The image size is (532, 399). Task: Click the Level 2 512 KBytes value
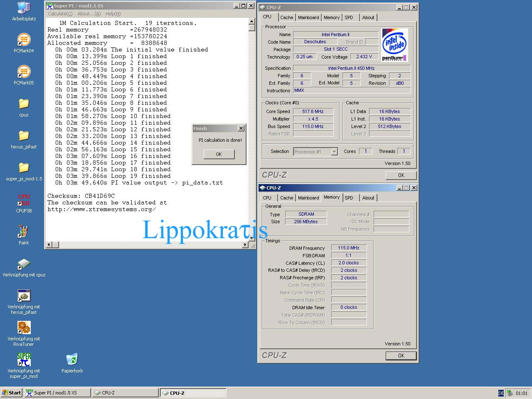tap(389, 126)
